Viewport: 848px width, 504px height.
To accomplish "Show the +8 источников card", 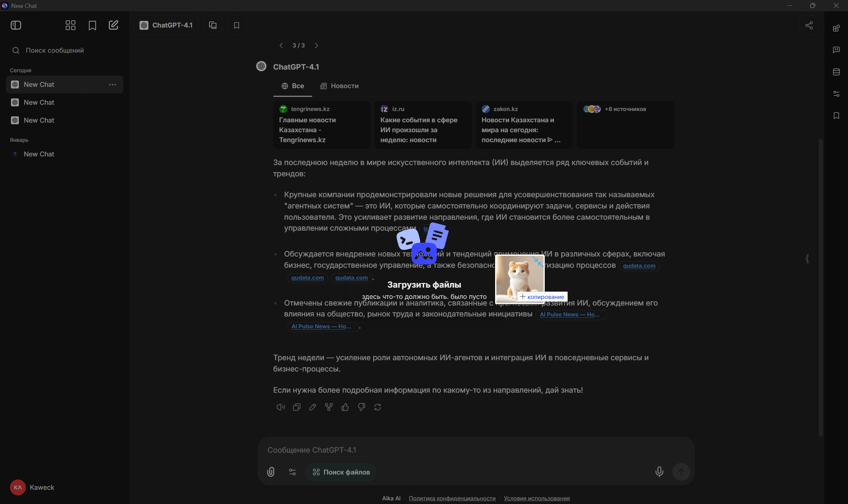I will tap(625, 125).
